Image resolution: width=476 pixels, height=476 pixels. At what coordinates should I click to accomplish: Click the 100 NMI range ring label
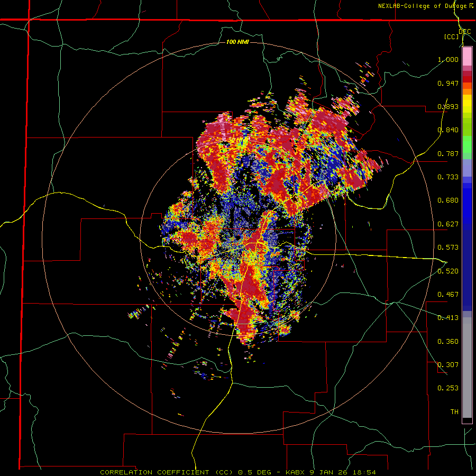[x=237, y=42]
